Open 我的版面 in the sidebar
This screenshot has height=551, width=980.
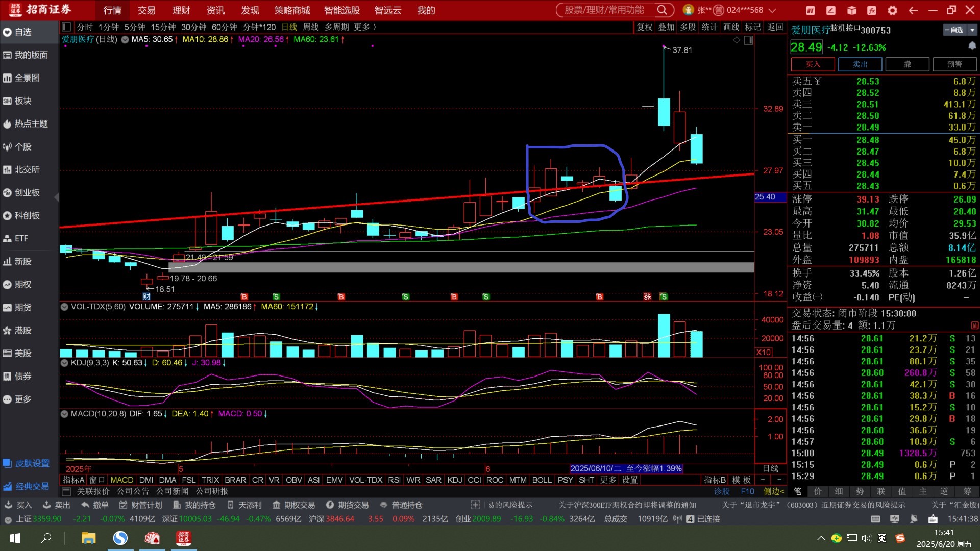[26, 55]
